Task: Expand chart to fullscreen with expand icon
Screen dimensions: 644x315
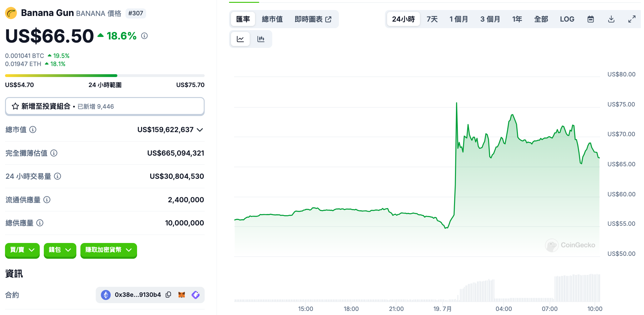Action: (631, 19)
